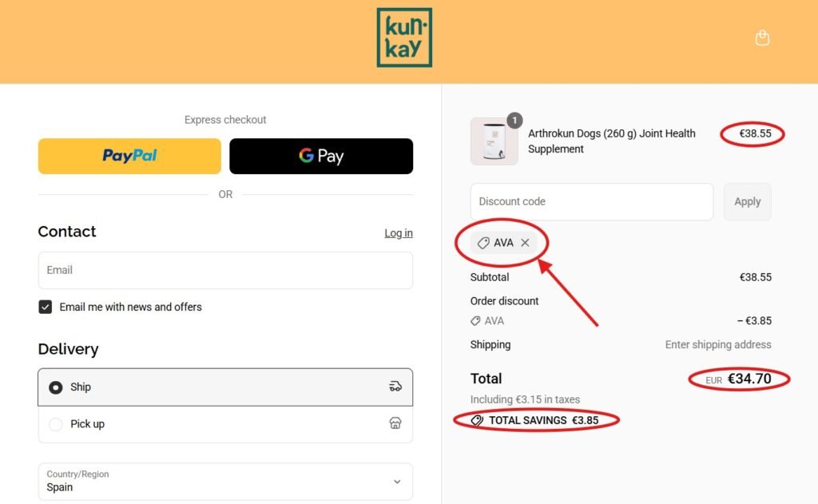Viewport: 818px width, 504px height.
Task: Open the Country/Region dropdown
Action: (225, 481)
